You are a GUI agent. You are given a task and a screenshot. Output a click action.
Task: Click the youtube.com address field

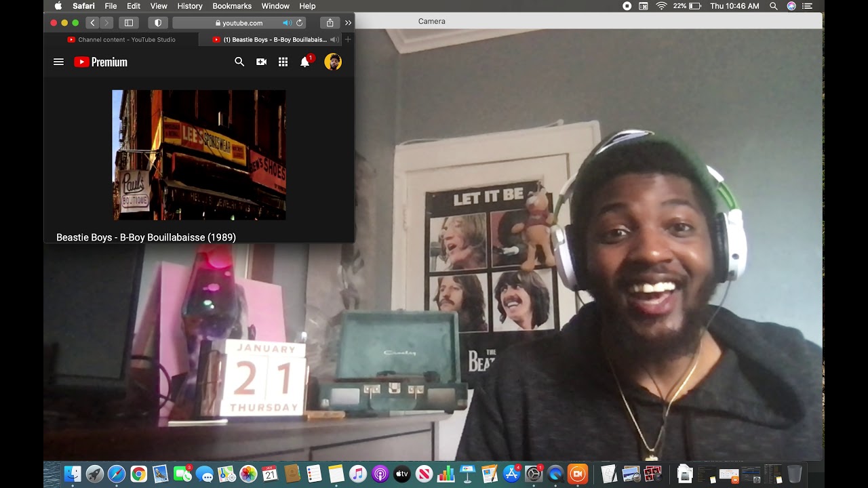239,22
